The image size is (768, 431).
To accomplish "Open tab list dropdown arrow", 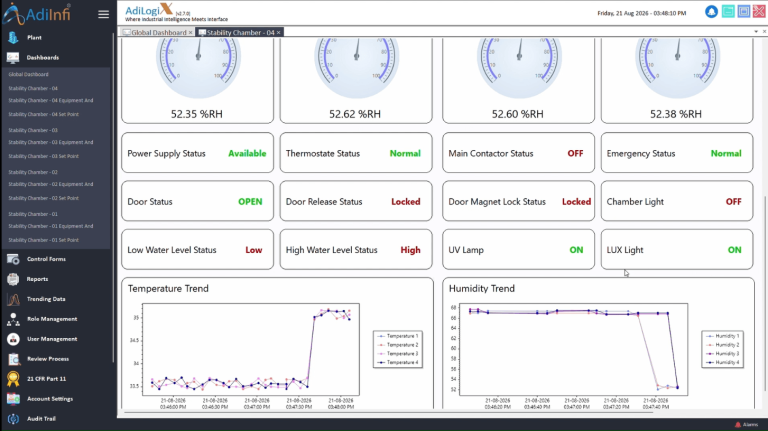I will (x=755, y=32).
